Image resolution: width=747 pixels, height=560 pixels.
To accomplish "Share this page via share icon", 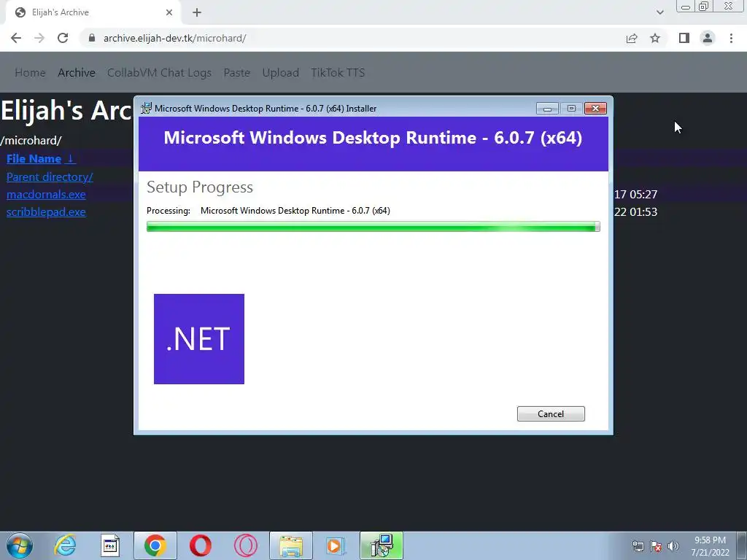I will coord(632,38).
